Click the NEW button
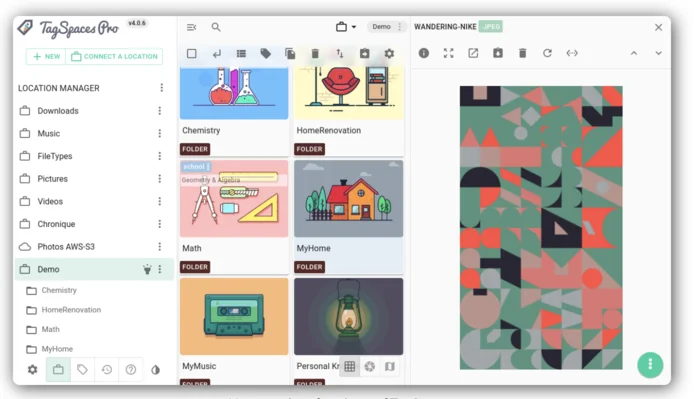This screenshot has width=694, height=399. point(46,56)
